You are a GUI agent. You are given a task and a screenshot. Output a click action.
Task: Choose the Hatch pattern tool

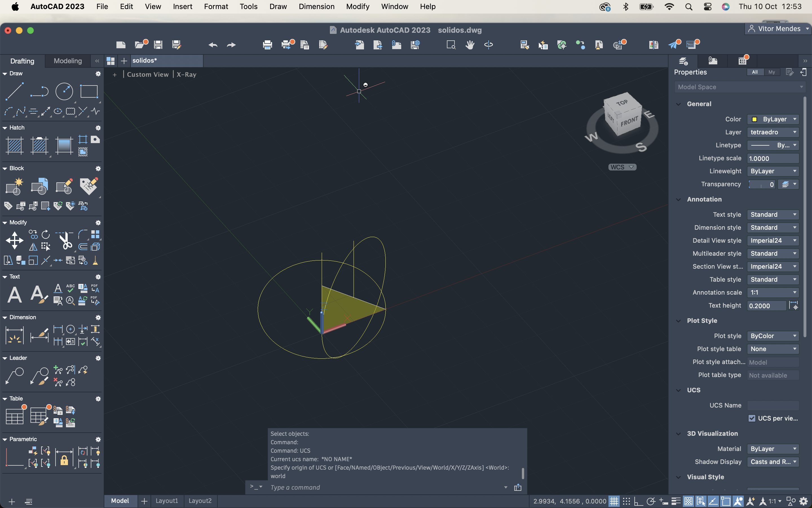14,145
